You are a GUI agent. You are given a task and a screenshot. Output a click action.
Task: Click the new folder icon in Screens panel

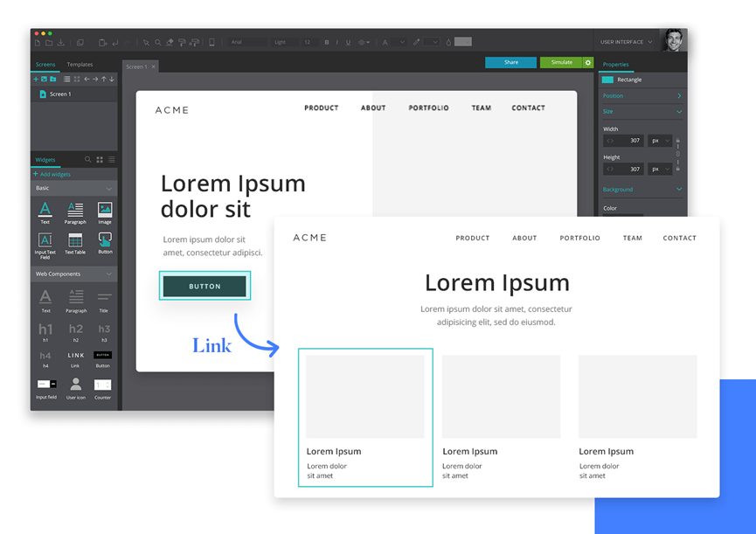pos(53,79)
